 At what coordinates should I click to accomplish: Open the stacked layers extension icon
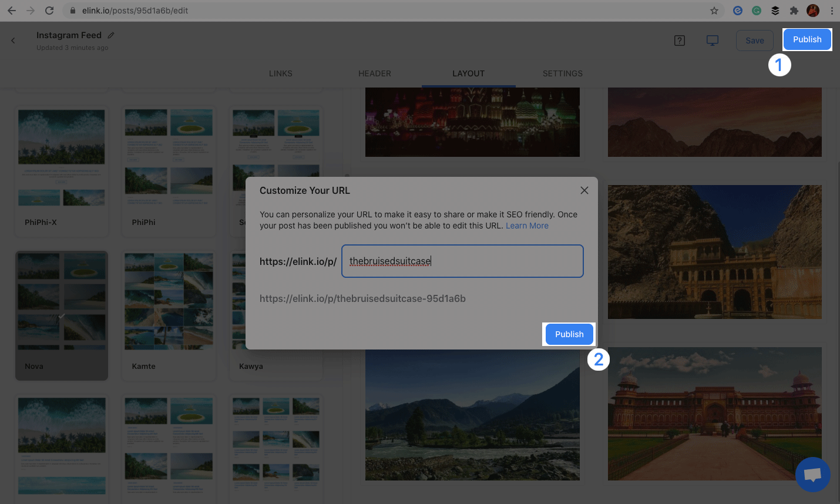tap(775, 11)
